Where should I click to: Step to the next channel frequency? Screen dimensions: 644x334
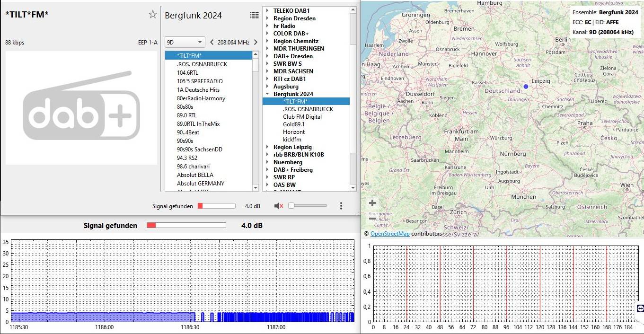coord(256,42)
